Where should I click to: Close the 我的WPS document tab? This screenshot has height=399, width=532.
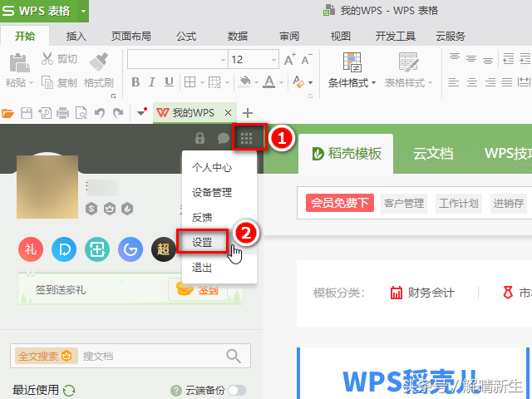point(229,113)
